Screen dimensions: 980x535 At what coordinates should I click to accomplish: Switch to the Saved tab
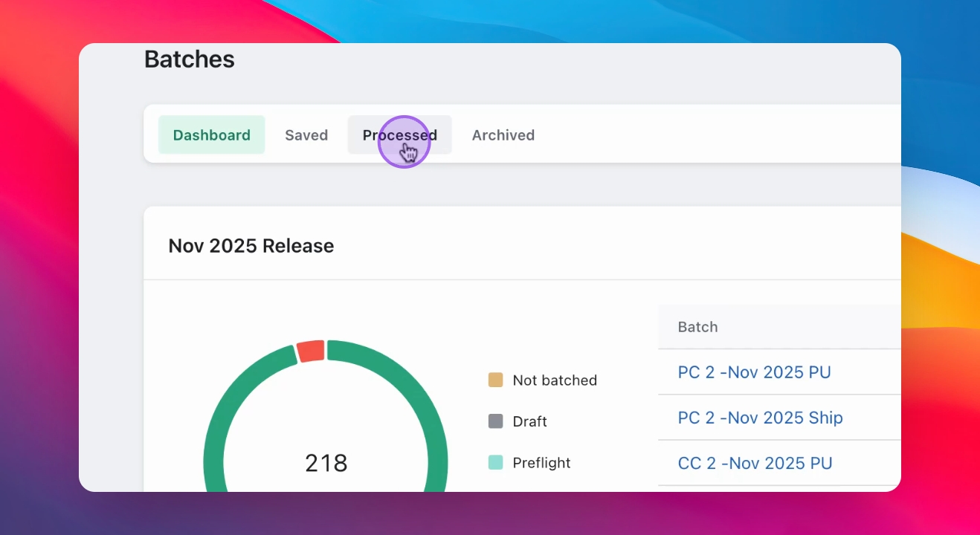[306, 135]
